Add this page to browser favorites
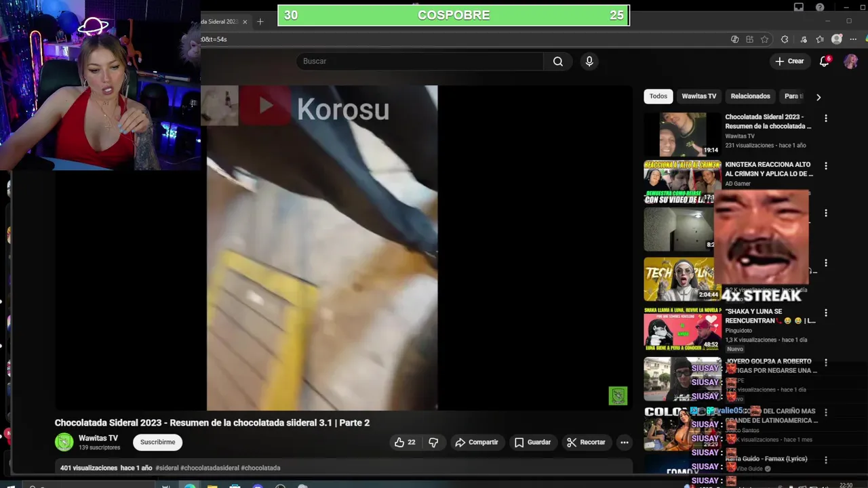The height and width of the screenshot is (488, 868). [x=765, y=39]
